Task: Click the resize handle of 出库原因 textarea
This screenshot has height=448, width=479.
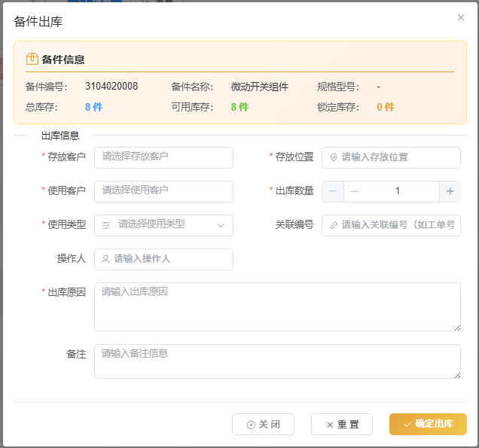Action: tap(456, 327)
